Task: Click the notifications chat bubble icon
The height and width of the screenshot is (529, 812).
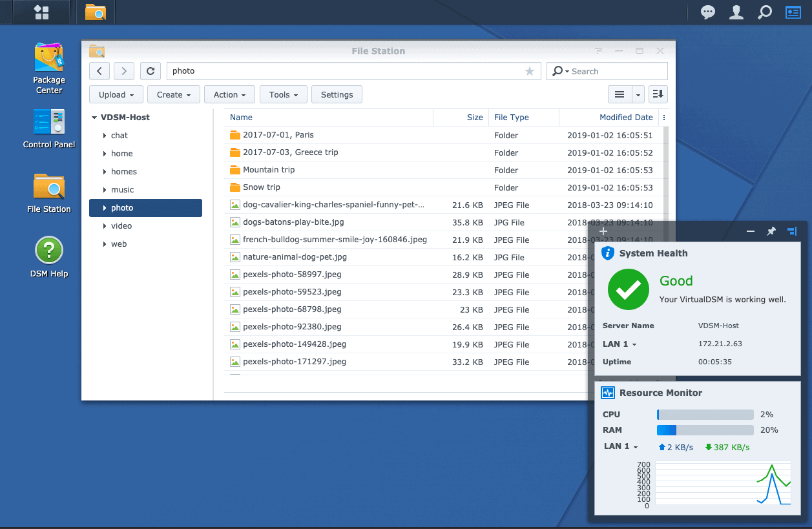Action: point(708,12)
